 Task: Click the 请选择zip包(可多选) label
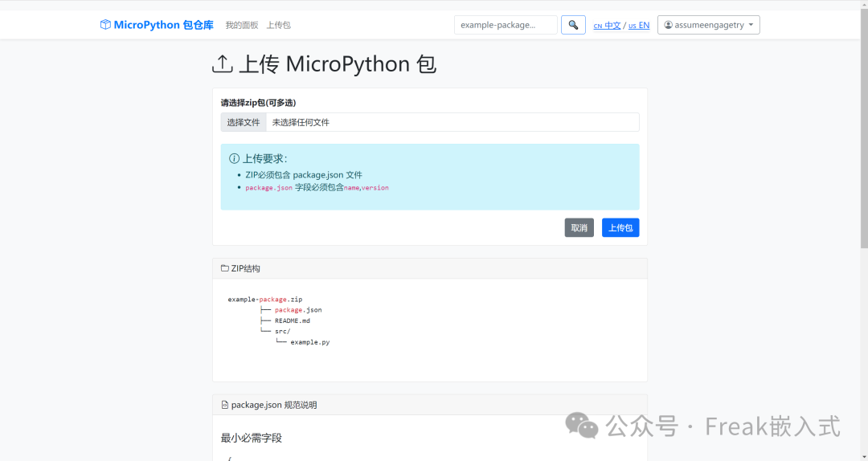tap(259, 103)
